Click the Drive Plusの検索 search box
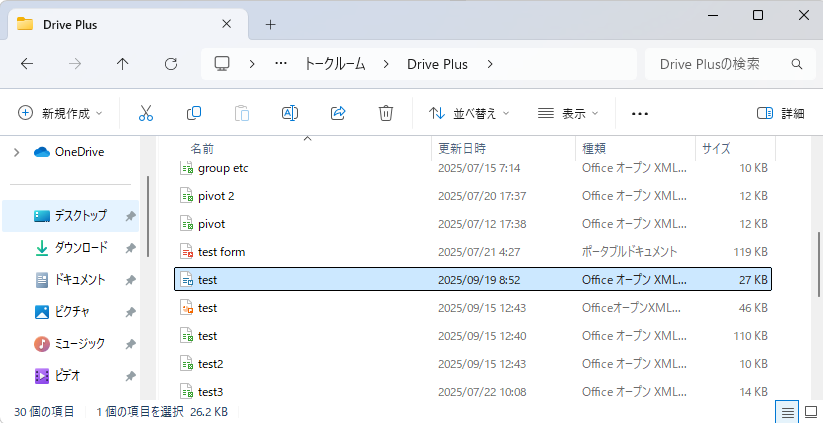The image size is (823, 423). point(720,63)
